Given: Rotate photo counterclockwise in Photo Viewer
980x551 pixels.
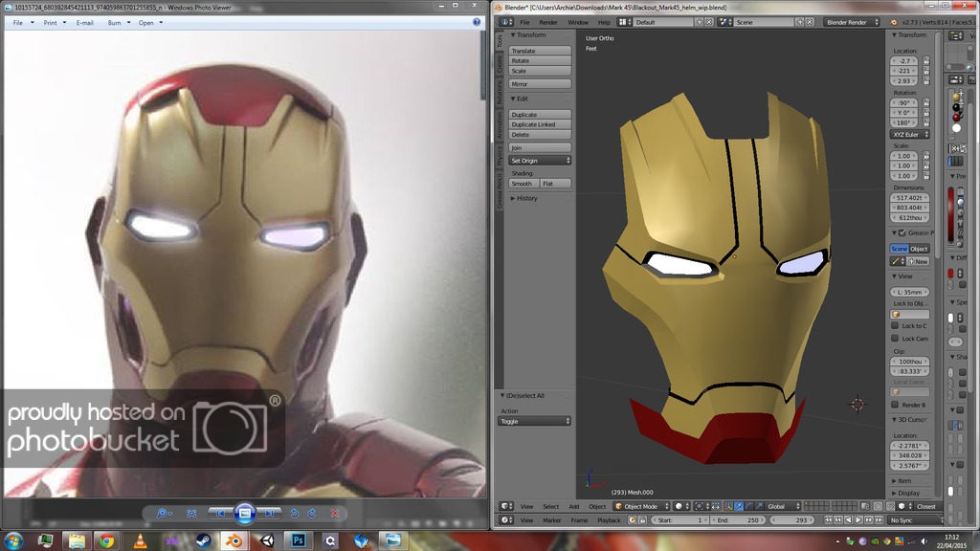Looking at the screenshot, I should click(x=295, y=514).
